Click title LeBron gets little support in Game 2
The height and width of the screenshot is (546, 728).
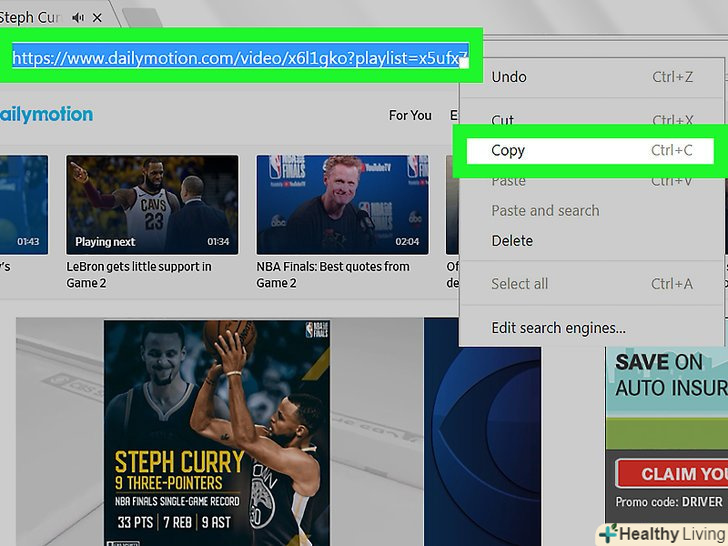pyautogui.click(x=139, y=275)
